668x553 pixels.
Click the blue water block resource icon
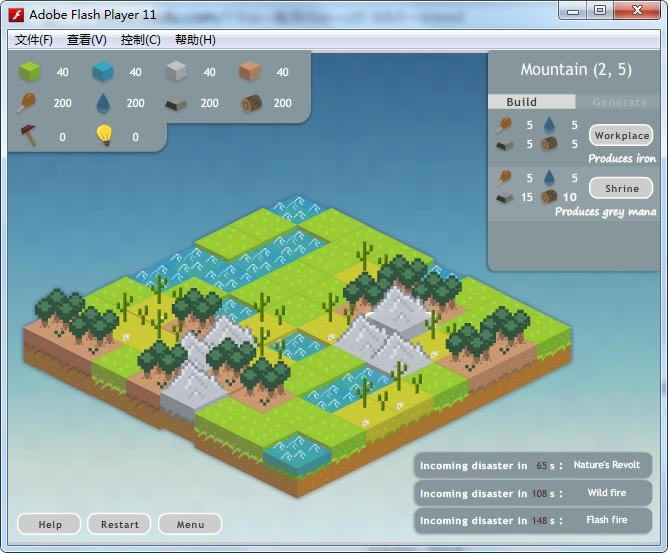tap(103, 72)
